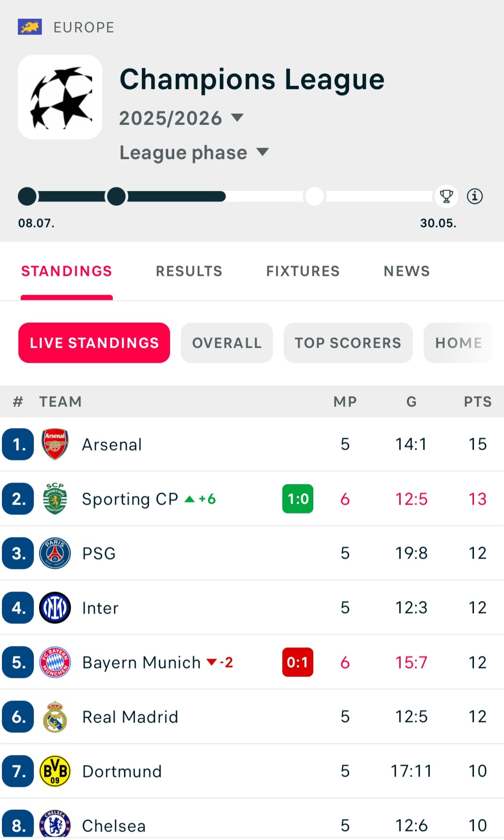Tap the Arsenal club crest
The width and height of the screenshot is (504, 840).
[55, 444]
